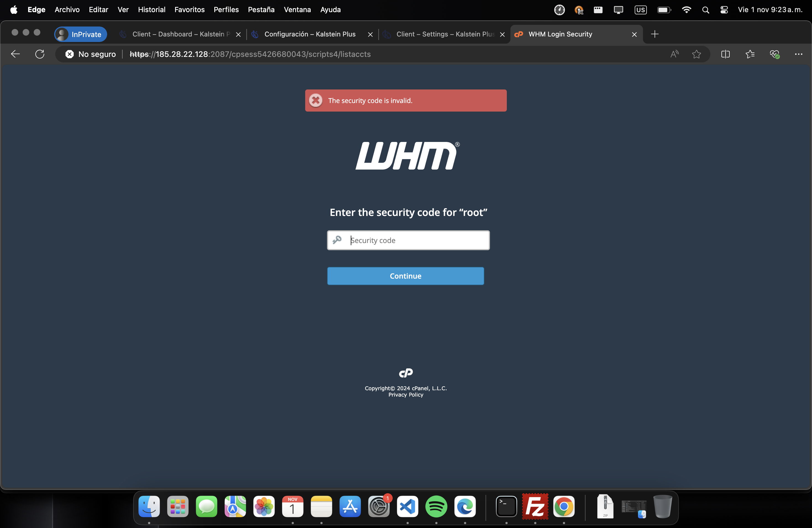
Task: Click the cPanel logo in footer
Action: 406,373
